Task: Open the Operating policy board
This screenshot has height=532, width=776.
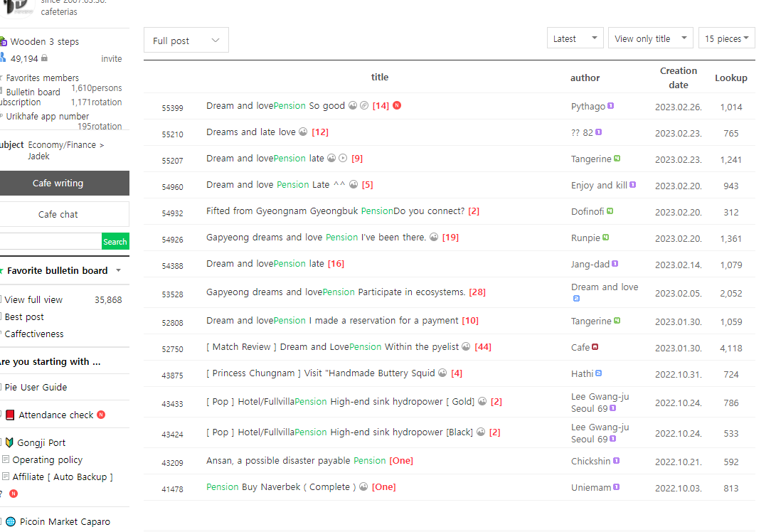Action: [x=48, y=459]
